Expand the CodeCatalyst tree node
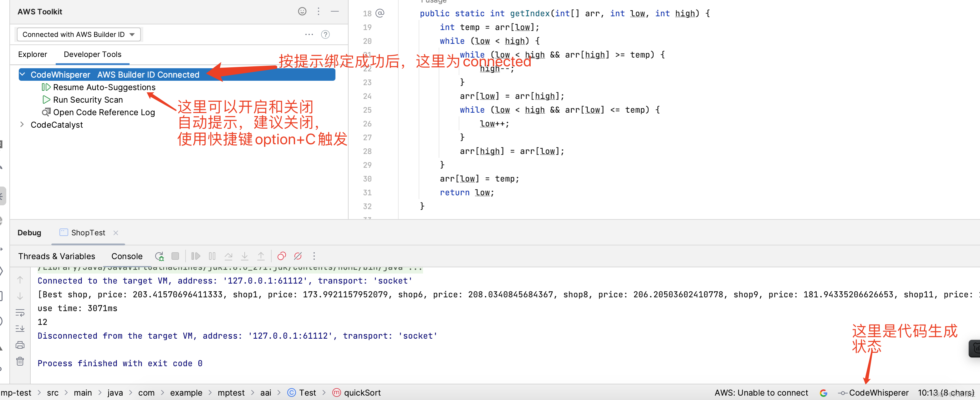 [x=22, y=125]
